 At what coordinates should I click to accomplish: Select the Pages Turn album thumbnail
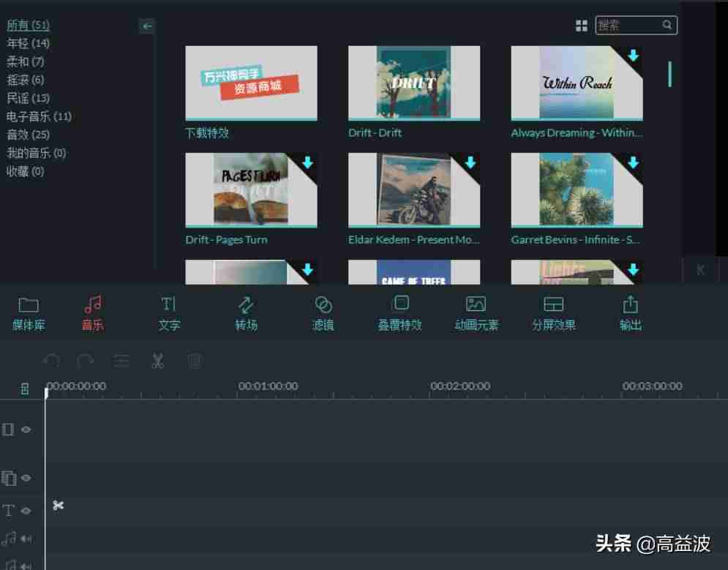251,190
